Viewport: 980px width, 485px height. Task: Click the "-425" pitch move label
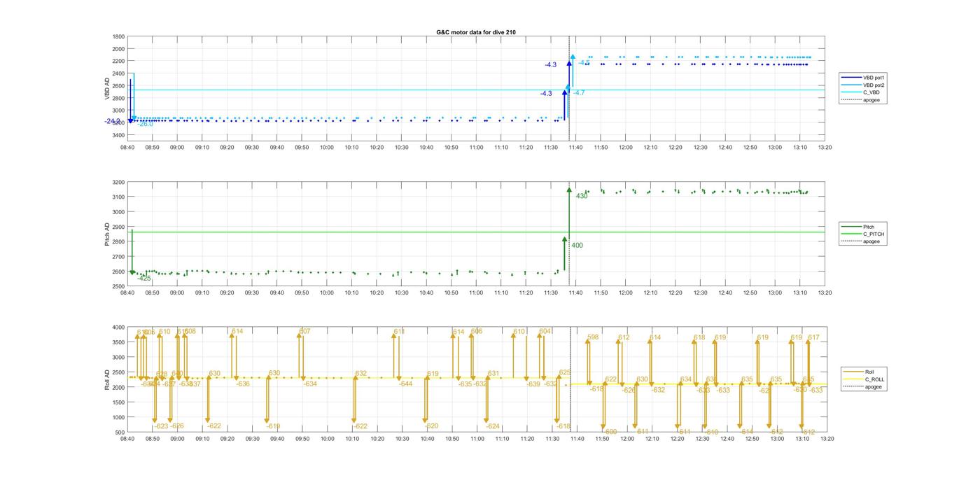click(144, 278)
